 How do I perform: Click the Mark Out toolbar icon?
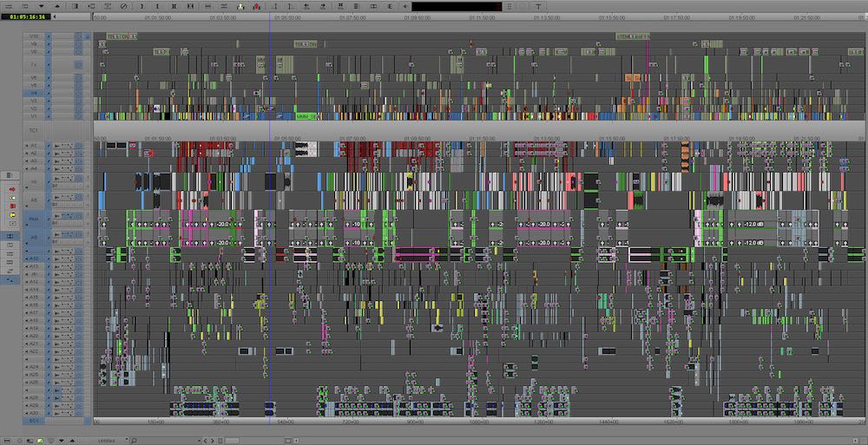[x=157, y=5]
